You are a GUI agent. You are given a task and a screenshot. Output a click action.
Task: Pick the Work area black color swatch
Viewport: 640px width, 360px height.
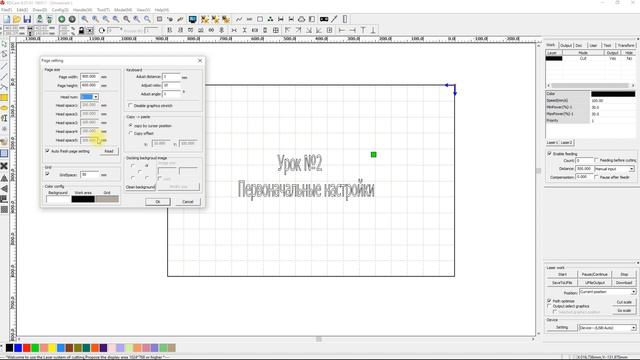tap(83, 199)
